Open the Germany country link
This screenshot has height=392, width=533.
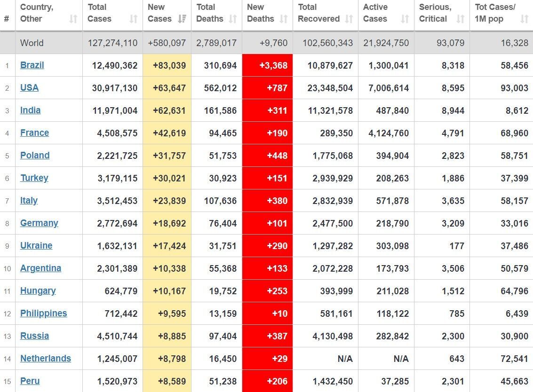click(39, 223)
